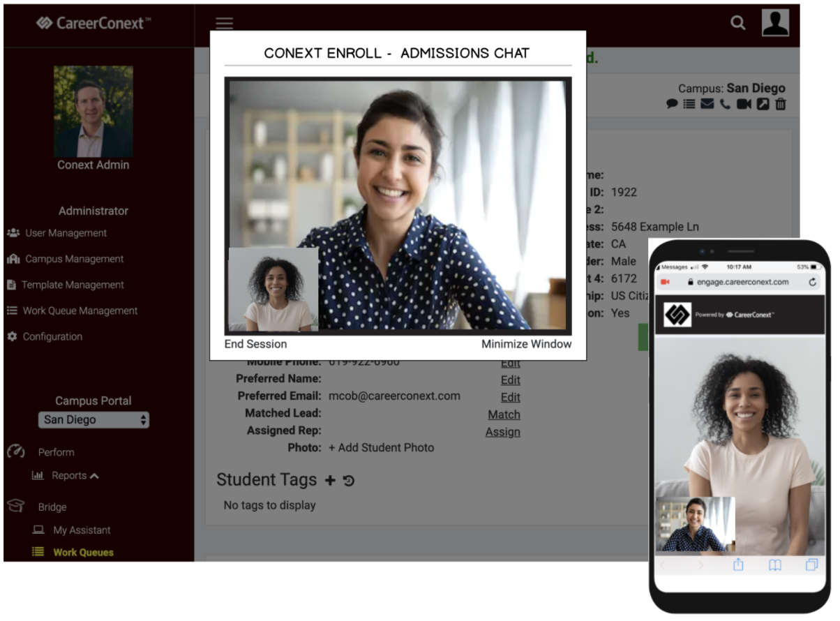Click End Session in admissions chat

255,344
